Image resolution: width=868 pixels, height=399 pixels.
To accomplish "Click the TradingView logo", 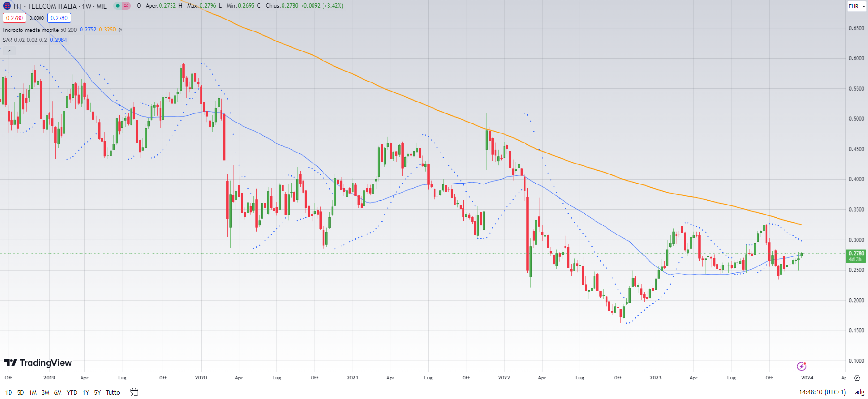I will pyautogui.click(x=38, y=363).
